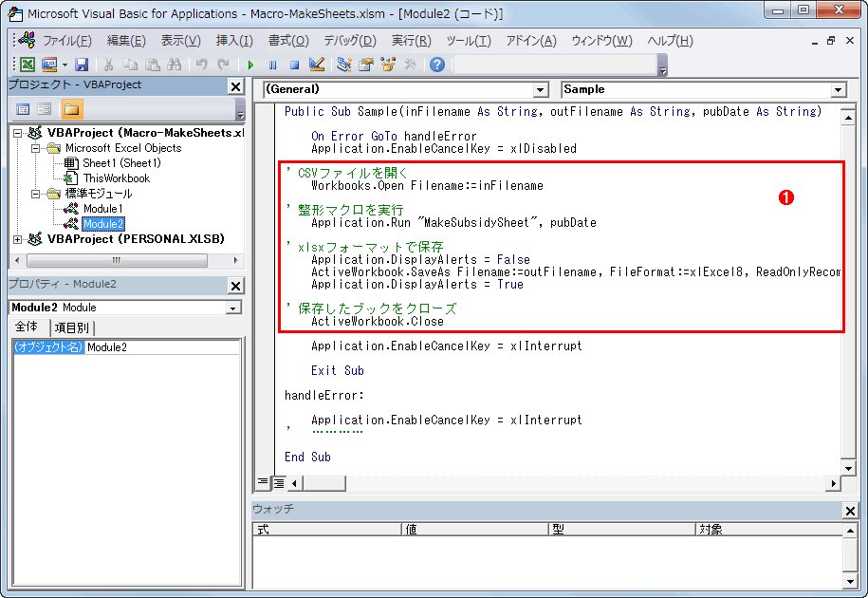This screenshot has width=868, height=598.
Task: Click the Reset stop square icon
Action: pyautogui.click(x=294, y=65)
